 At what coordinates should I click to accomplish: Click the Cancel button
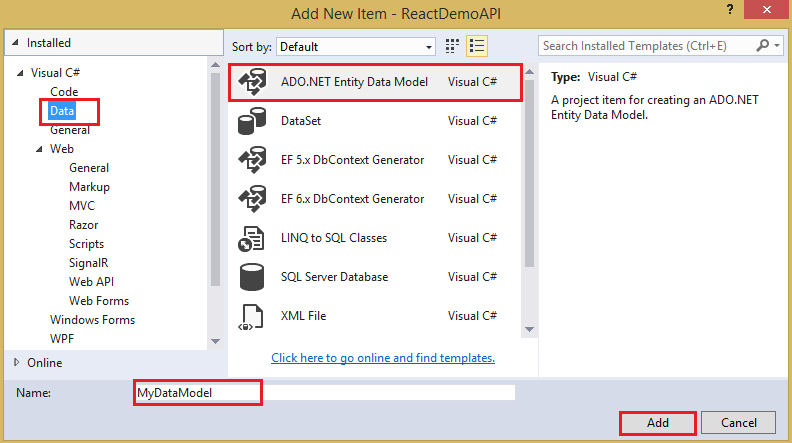[738, 423]
